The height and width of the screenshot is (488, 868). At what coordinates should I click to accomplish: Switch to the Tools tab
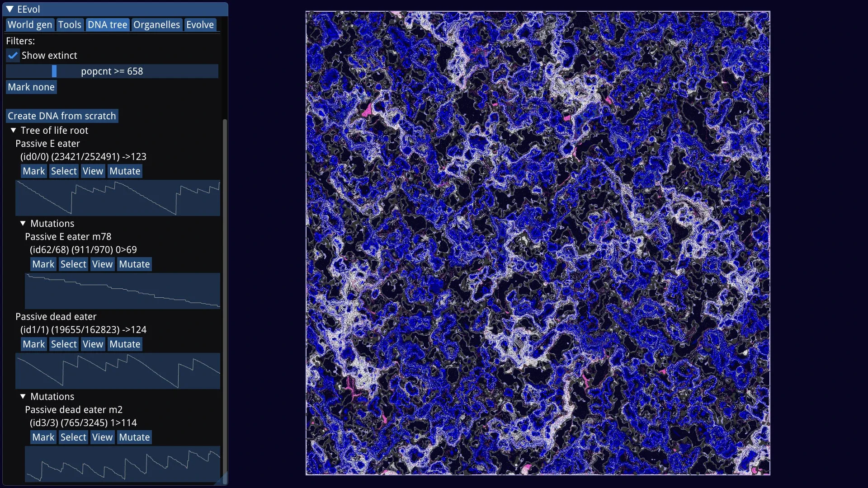click(70, 25)
